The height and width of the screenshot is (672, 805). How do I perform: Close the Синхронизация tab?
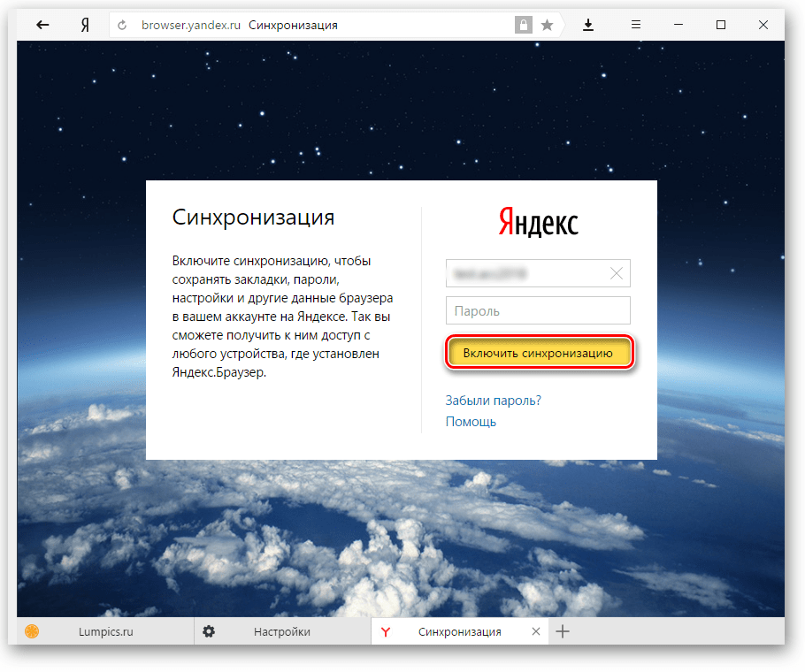click(x=535, y=631)
